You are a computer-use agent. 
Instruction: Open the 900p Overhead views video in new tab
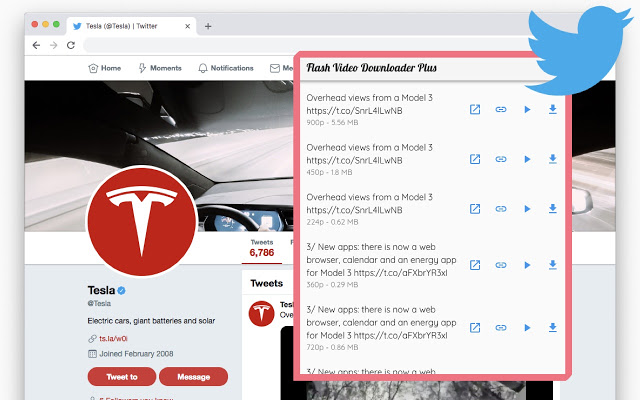point(475,109)
